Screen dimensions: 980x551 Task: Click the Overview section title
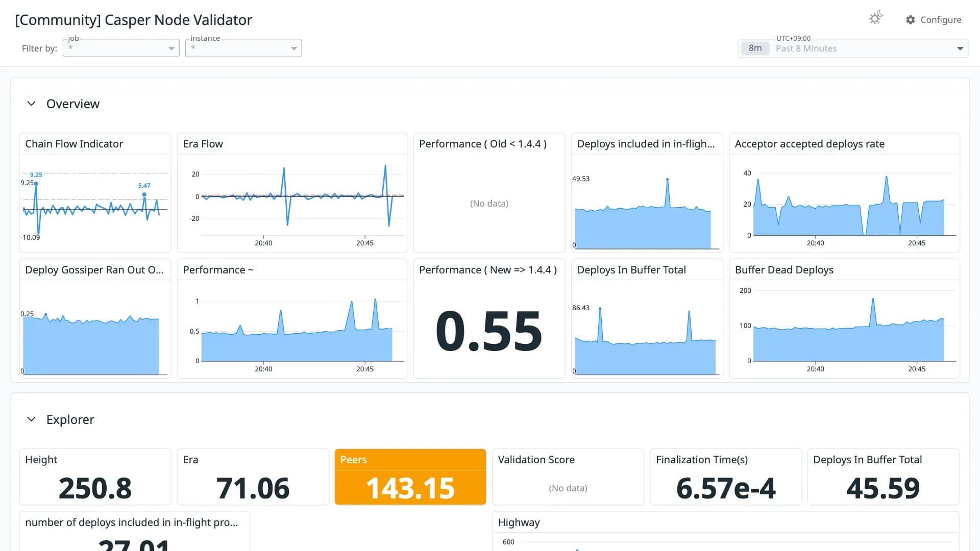pos(73,104)
